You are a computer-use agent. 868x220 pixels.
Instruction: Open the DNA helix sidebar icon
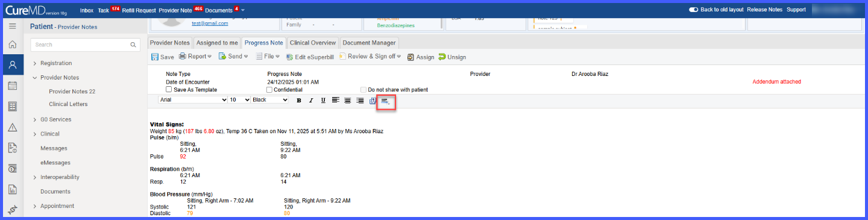12,210
